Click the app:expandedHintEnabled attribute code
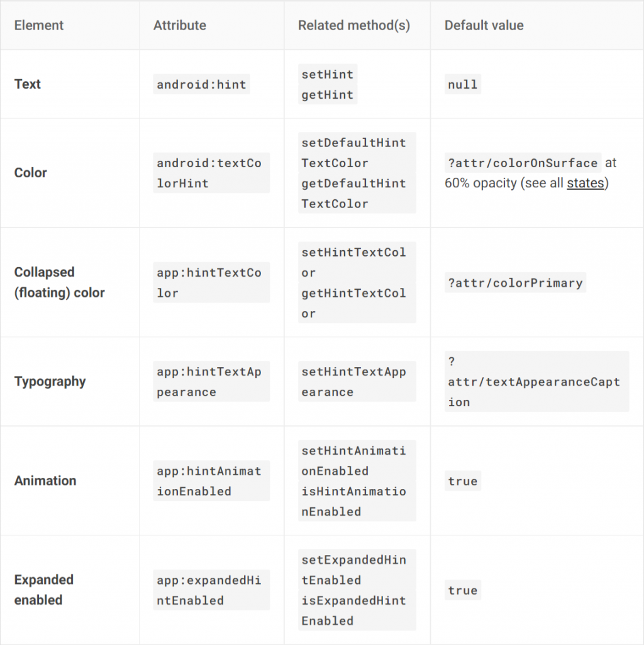This screenshot has width=644, height=645. [x=209, y=590]
